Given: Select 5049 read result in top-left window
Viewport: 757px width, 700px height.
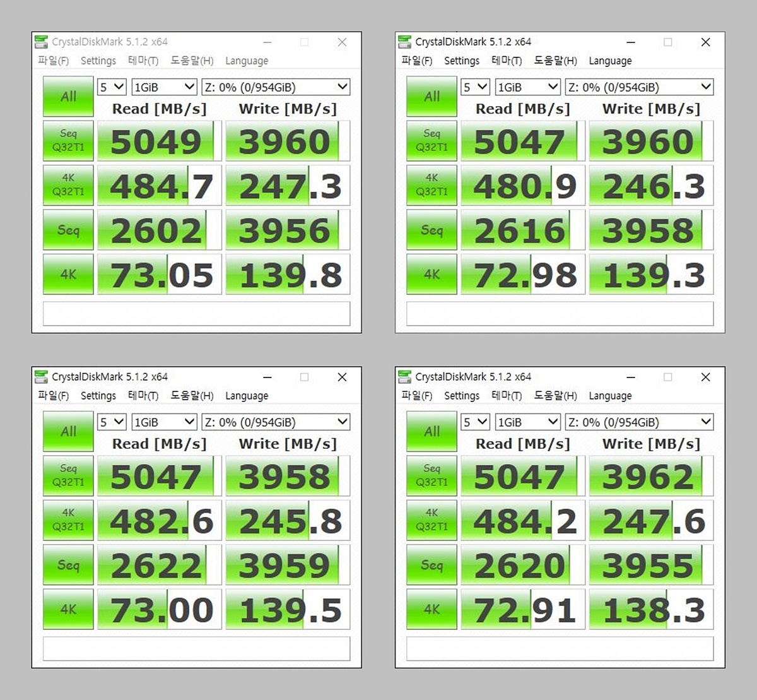Looking at the screenshot, I should (160, 141).
